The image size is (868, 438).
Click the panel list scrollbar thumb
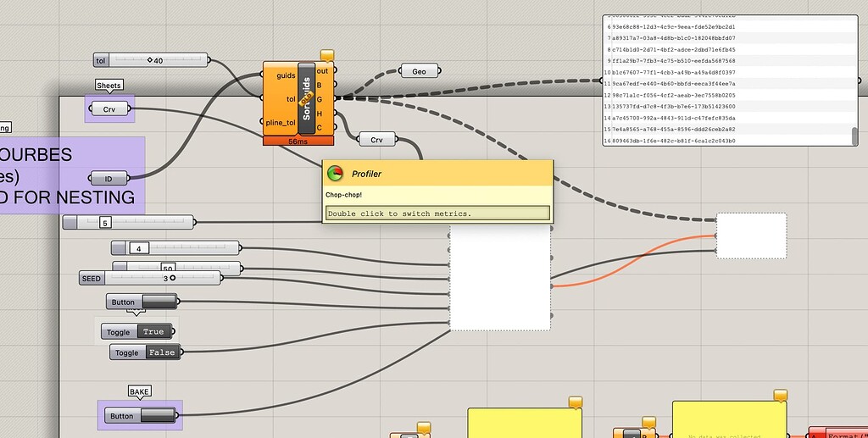pyautogui.click(x=854, y=136)
